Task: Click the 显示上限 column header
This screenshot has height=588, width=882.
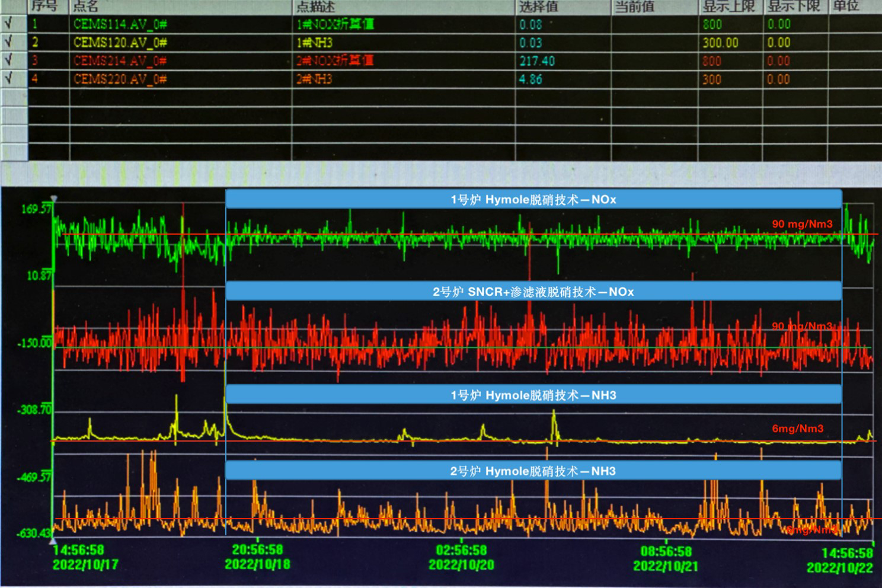Action: tap(728, 7)
